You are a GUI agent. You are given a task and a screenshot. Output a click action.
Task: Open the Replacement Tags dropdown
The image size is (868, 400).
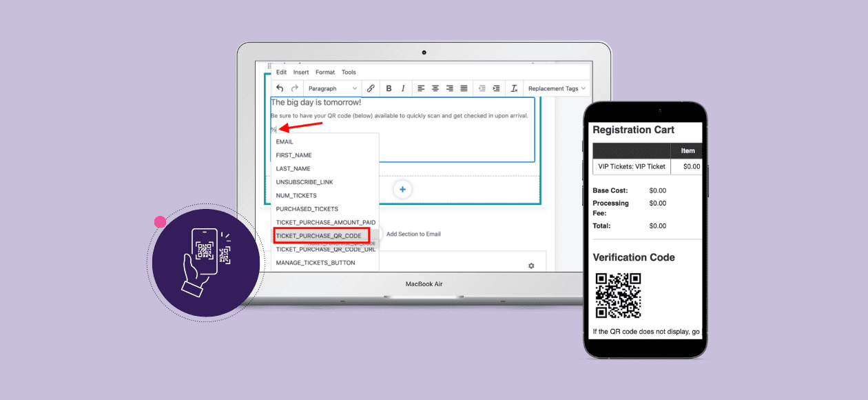coord(556,88)
